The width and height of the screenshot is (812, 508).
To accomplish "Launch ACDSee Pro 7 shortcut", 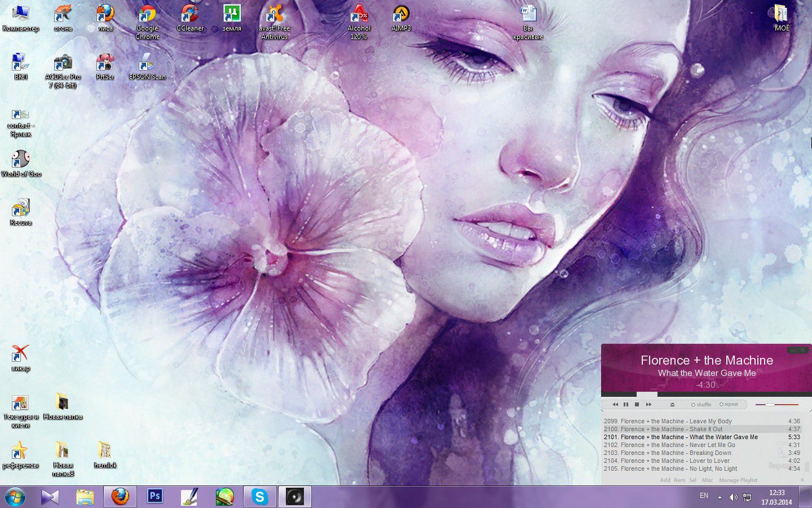I will coord(63,71).
